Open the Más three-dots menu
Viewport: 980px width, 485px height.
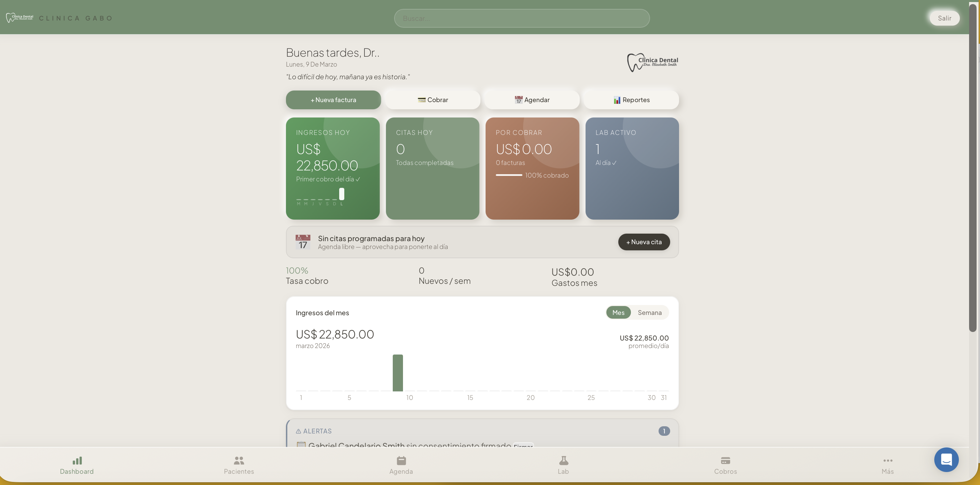tap(888, 461)
